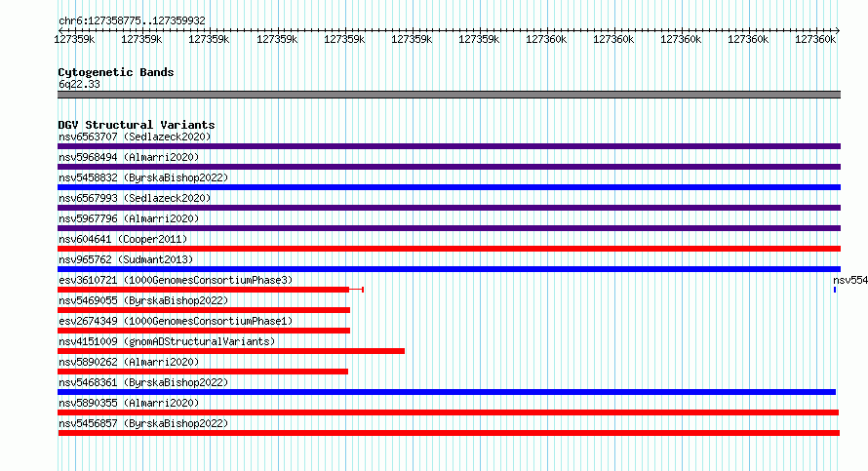Open variant nsv5967796 (Almarri2020) label
The image size is (868, 471).
129,218
